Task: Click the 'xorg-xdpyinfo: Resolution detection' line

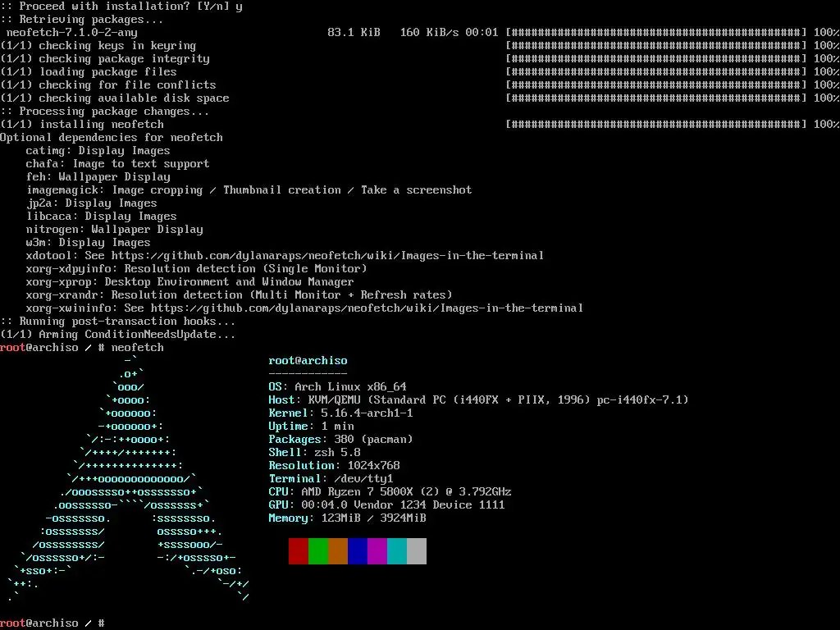Action: 197,269
